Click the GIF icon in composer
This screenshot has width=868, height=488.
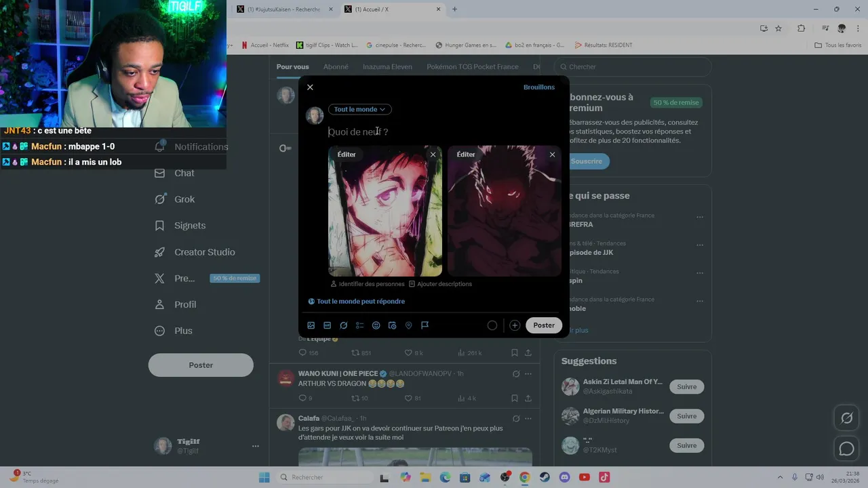point(328,325)
